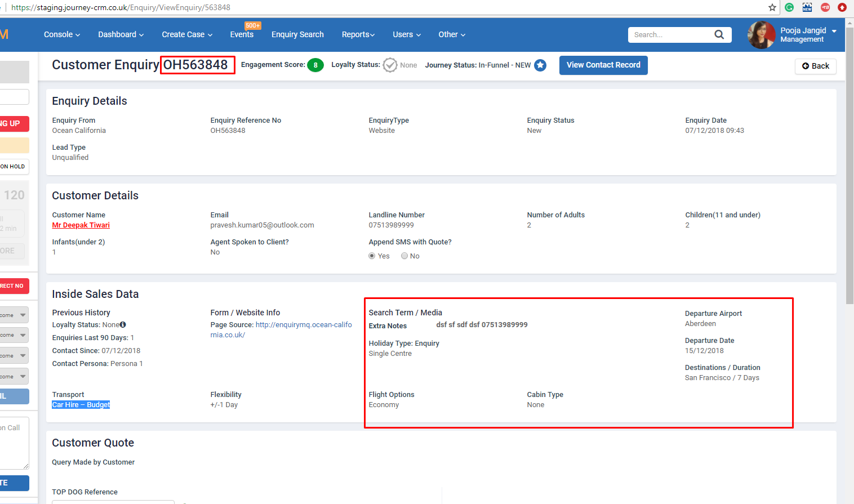Click the highlighted Car Hire – Budget text
The image size is (854, 504).
[x=81, y=405]
